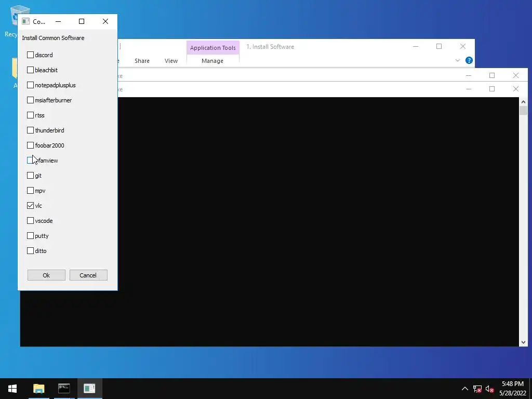Enable notepadplusplus installation checkbox
This screenshot has height=399, width=532.
[x=30, y=85]
